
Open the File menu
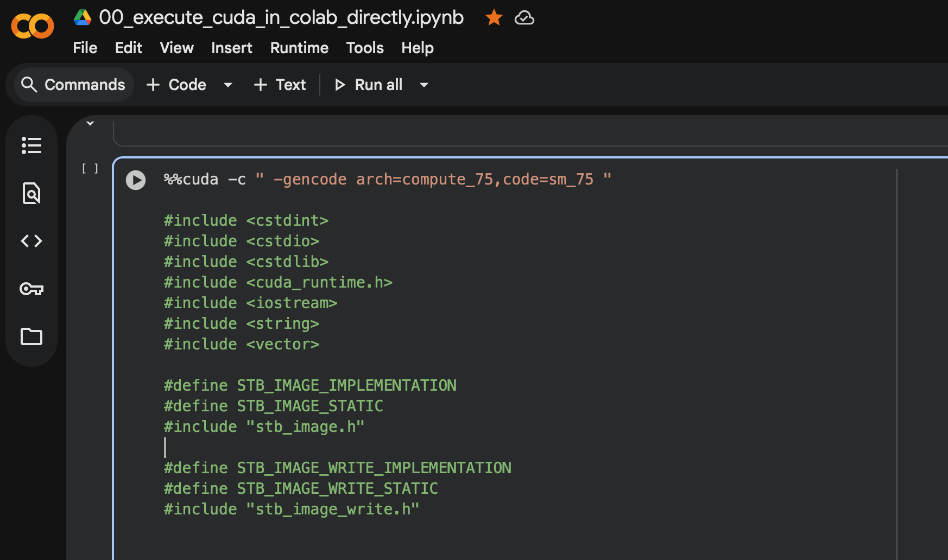[x=85, y=48]
